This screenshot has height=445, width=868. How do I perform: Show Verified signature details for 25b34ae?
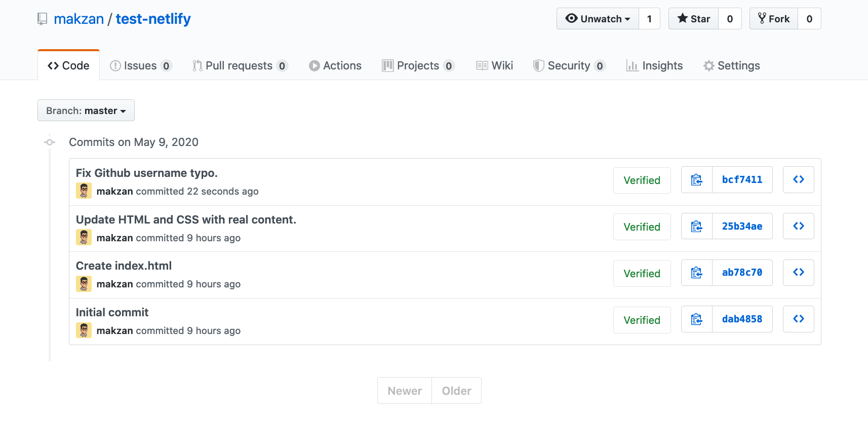[642, 227]
